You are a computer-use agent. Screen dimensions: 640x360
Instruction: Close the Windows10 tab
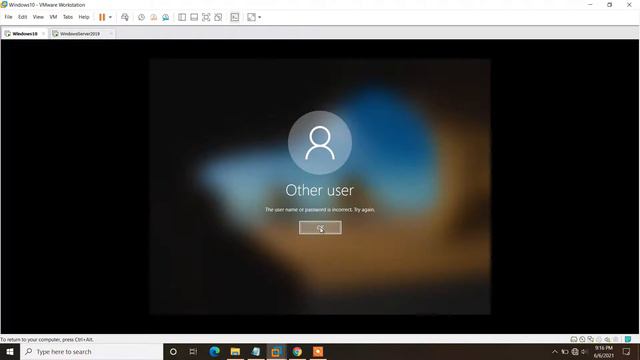pyautogui.click(x=43, y=33)
